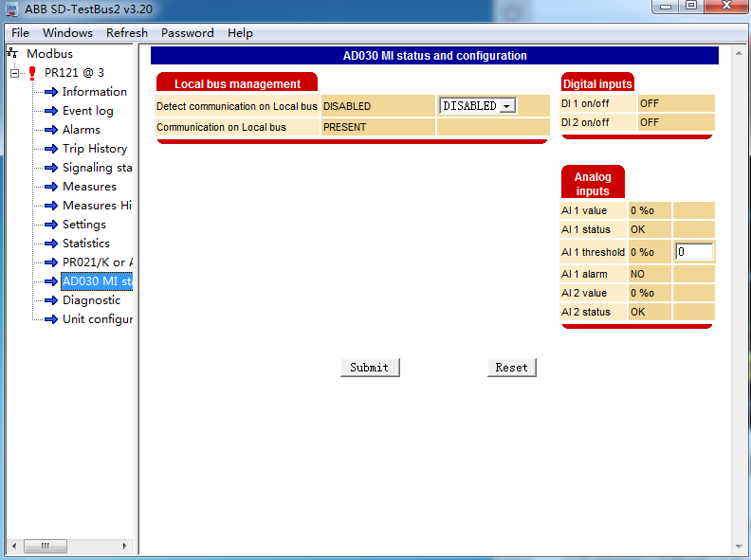The image size is (751, 560).
Task: Click the arrow icon beside Unit configuration
Action: (51, 319)
